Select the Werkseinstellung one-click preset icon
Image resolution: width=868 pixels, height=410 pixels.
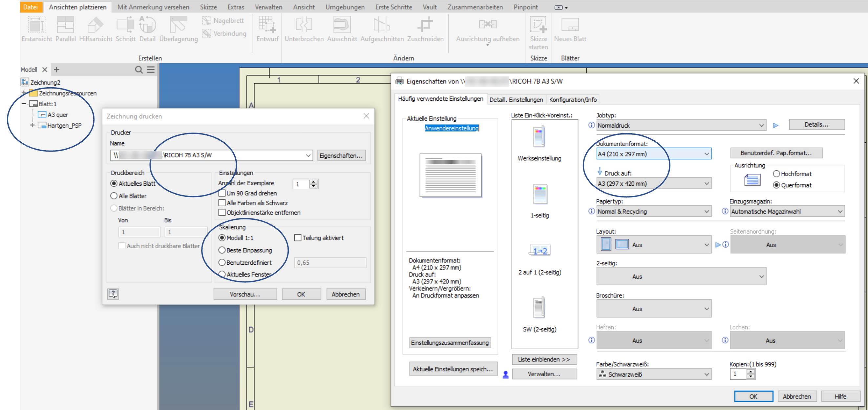(x=539, y=136)
